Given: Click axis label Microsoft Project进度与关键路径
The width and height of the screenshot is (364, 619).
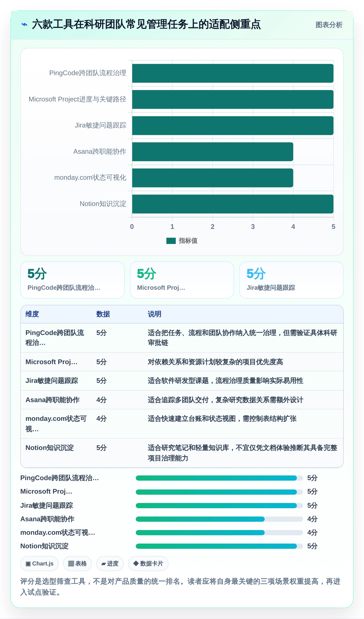Looking at the screenshot, I should pyautogui.click(x=77, y=99).
